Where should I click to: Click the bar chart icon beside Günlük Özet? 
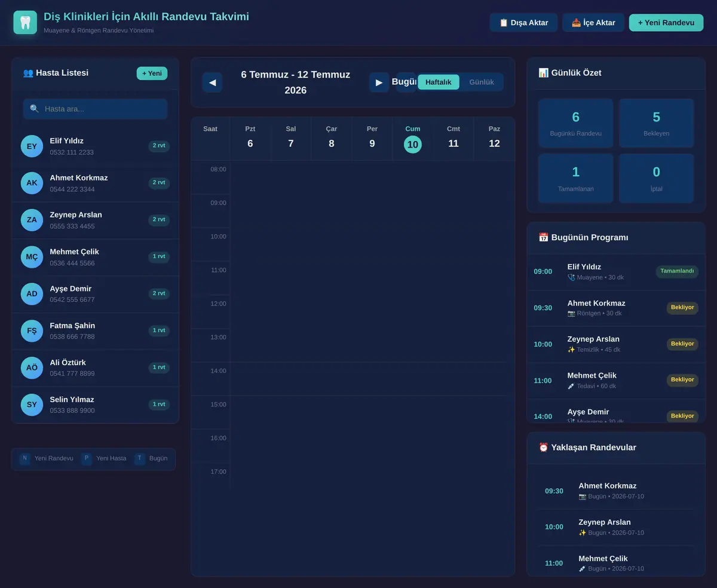click(x=543, y=73)
